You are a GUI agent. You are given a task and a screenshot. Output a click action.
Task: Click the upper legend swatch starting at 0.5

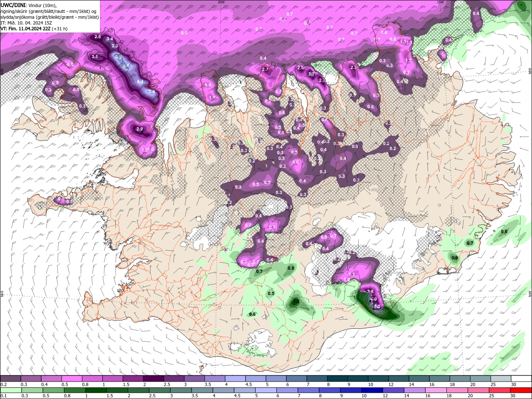[x=71, y=379]
